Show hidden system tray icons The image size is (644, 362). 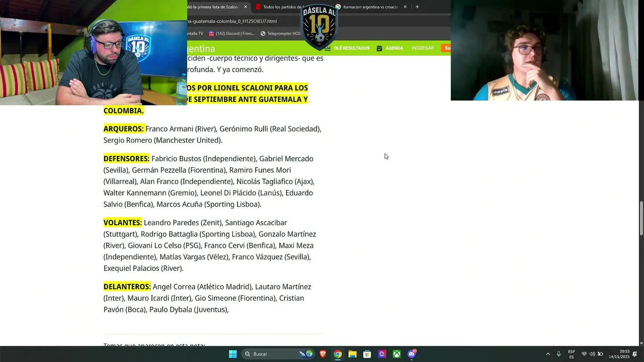(x=548, y=354)
